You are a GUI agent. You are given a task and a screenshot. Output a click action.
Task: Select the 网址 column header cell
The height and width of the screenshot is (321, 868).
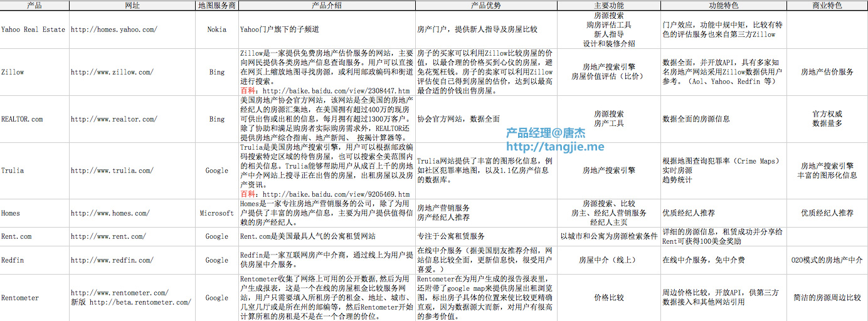[132, 6]
